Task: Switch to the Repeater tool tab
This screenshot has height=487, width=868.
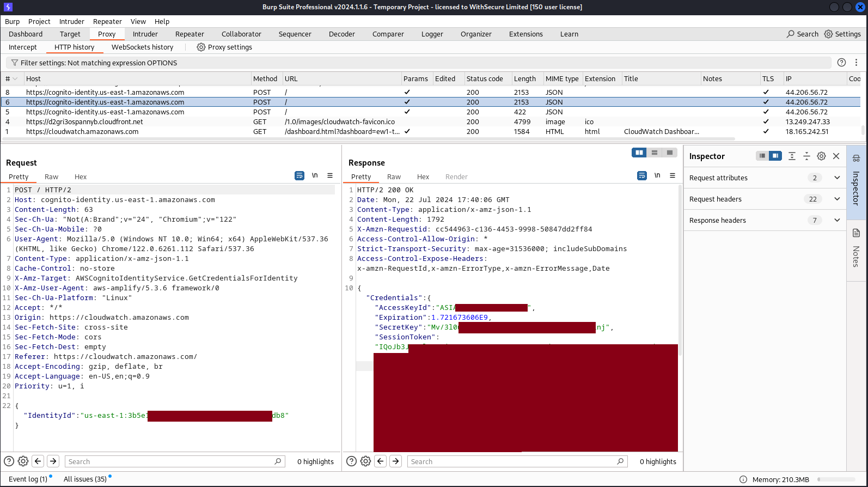Action: tap(190, 34)
